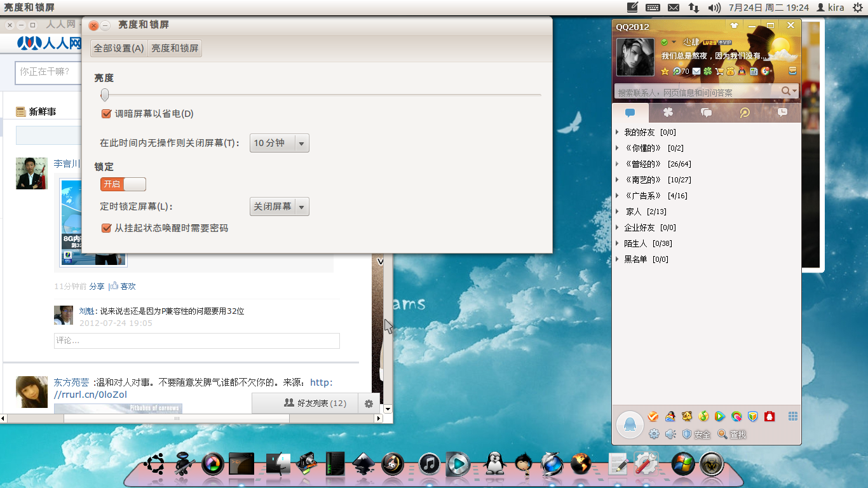
Task: Select QQ contacts tab with blue bubble
Action: (x=630, y=112)
